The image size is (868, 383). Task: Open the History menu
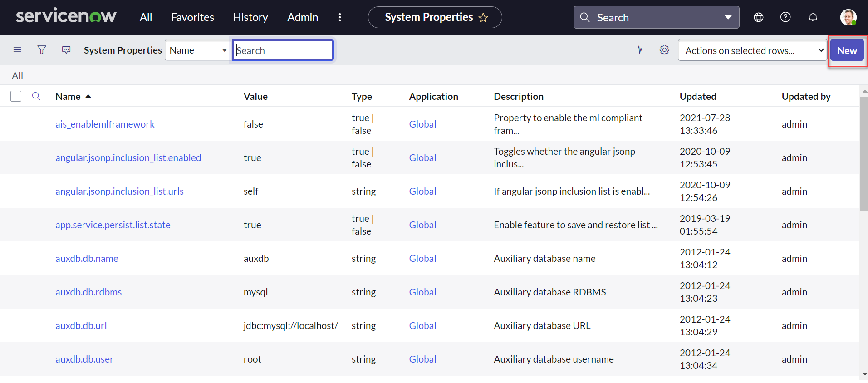coord(250,17)
